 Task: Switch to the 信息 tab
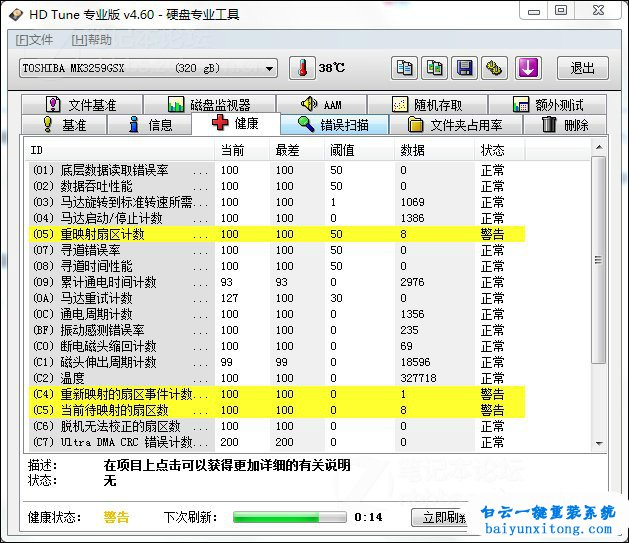click(149, 125)
